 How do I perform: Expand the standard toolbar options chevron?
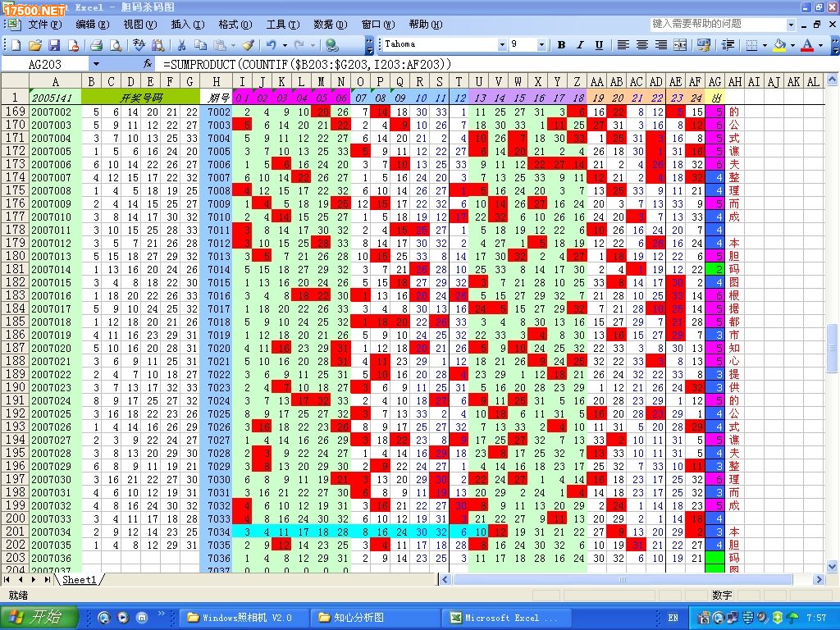370,46
